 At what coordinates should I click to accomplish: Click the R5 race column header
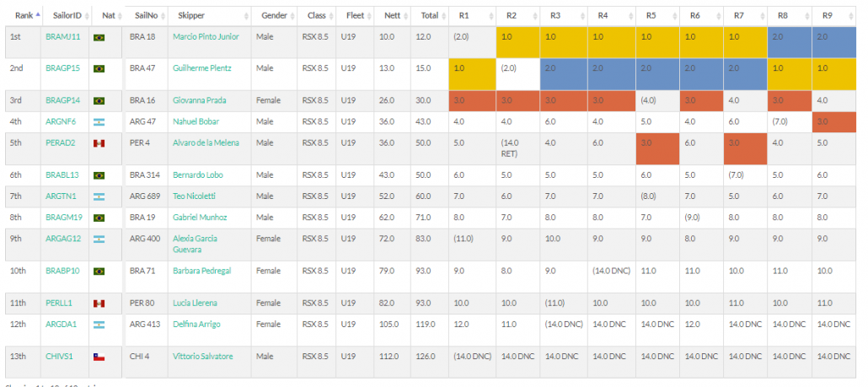coord(651,15)
